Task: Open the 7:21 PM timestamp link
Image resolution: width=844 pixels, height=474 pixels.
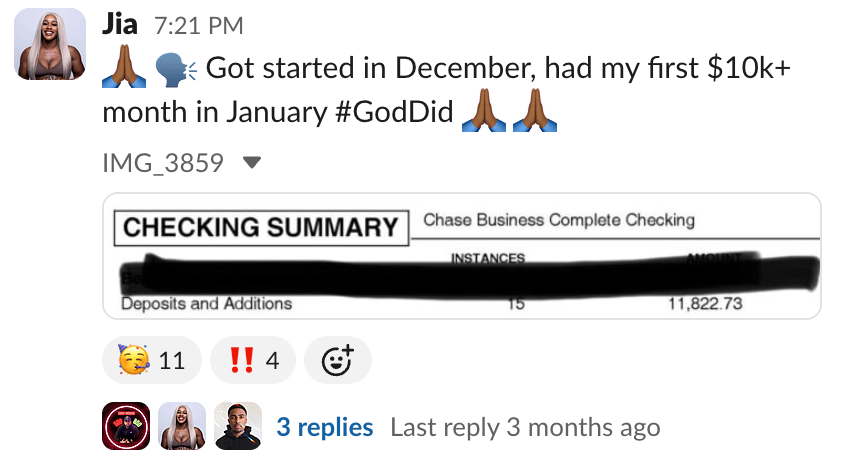Action: [x=199, y=26]
